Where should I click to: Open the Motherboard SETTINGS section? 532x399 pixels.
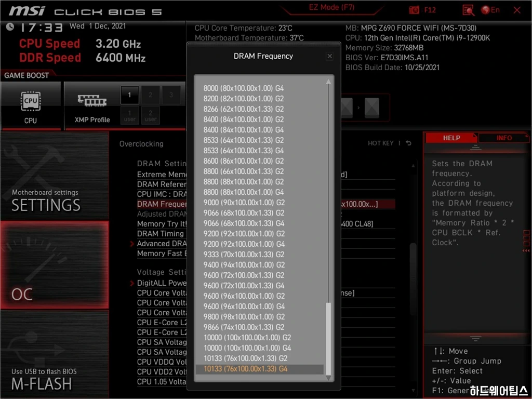[x=55, y=176]
